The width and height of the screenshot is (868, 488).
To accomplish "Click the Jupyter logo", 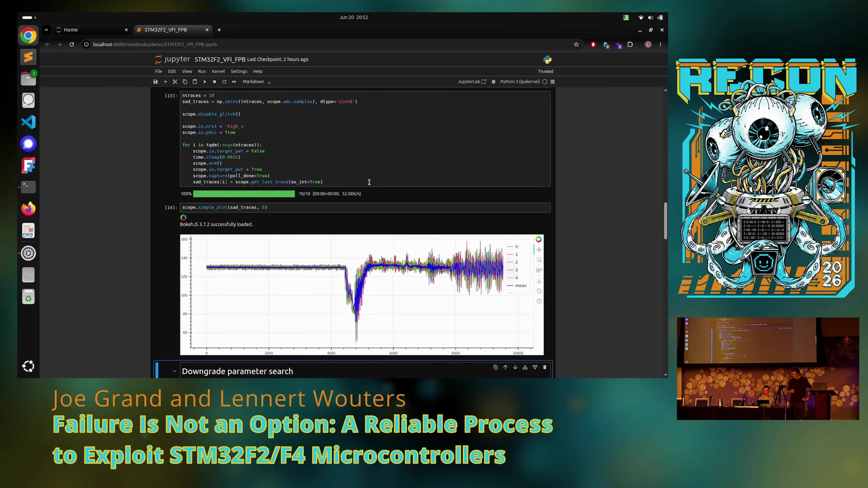I will tap(172, 59).
